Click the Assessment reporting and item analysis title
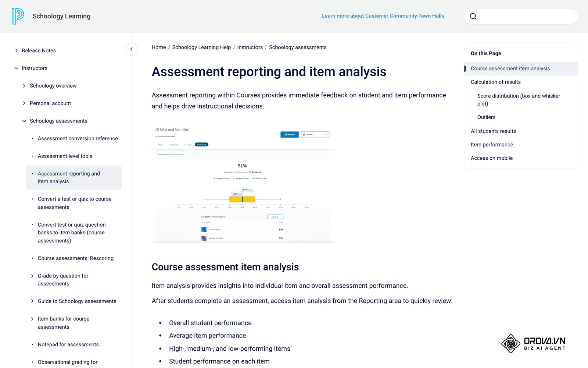The width and height of the screenshot is (588, 368). tap(269, 71)
